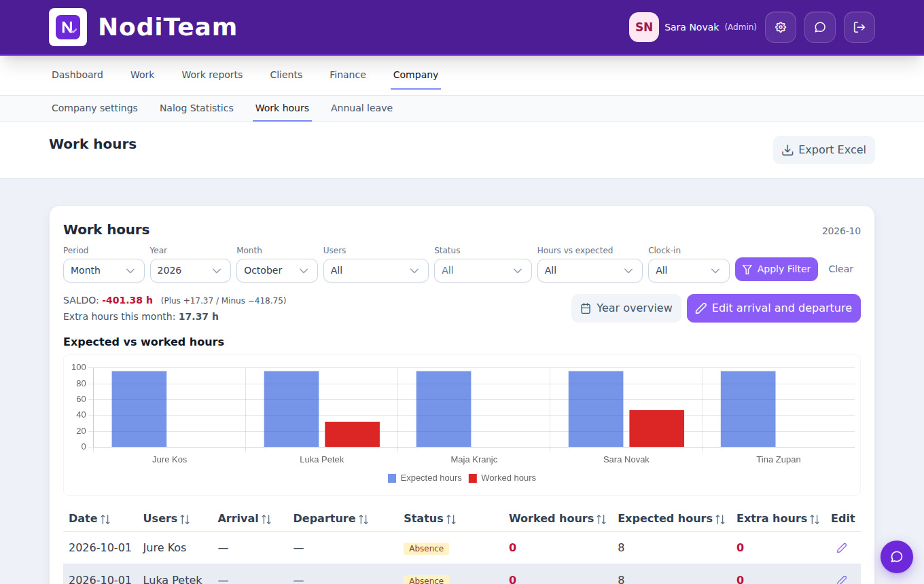The height and width of the screenshot is (584, 924).
Task: Toggle Worked hours legend swatch
Action: (473, 478)
